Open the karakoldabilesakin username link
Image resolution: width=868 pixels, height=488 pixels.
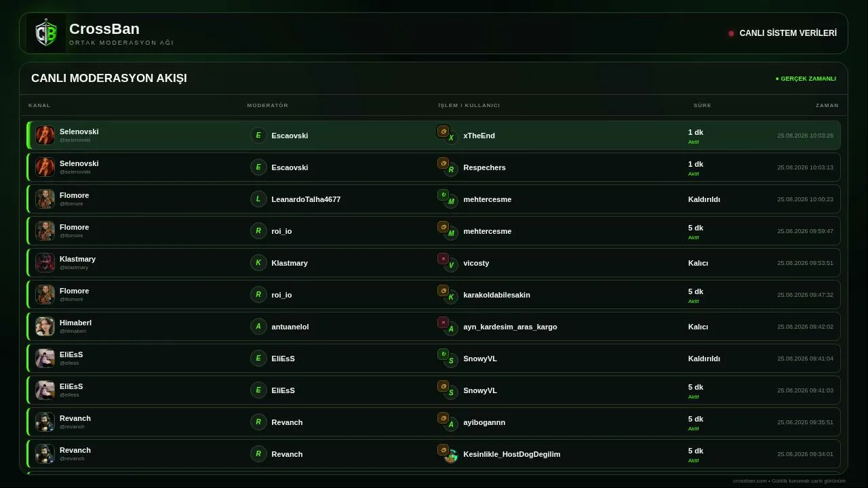click(497, 295)
